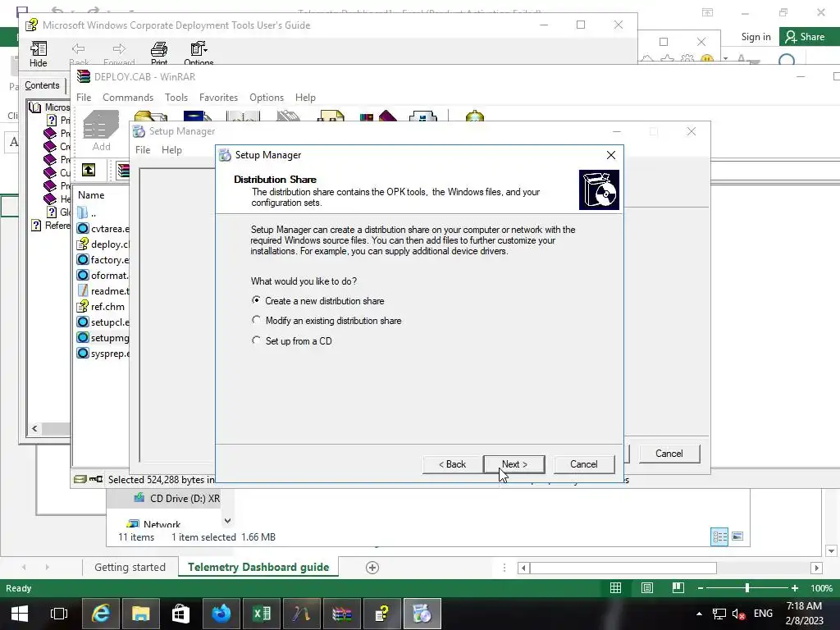Open the File menu in the Setup Manager window
This screenshot has height=630, width=840.
coord(143,150)
